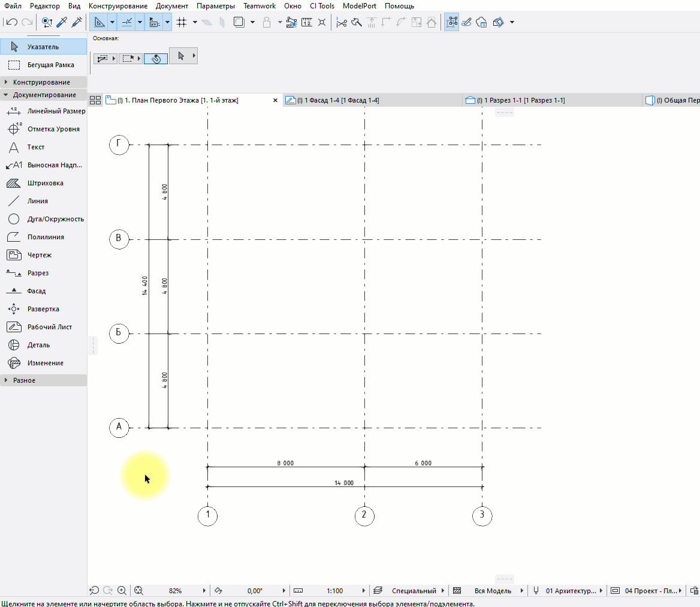The width and height of the screenshot is (700, 607).
Task: Click the split axe icon
Action: coord(356,22)
